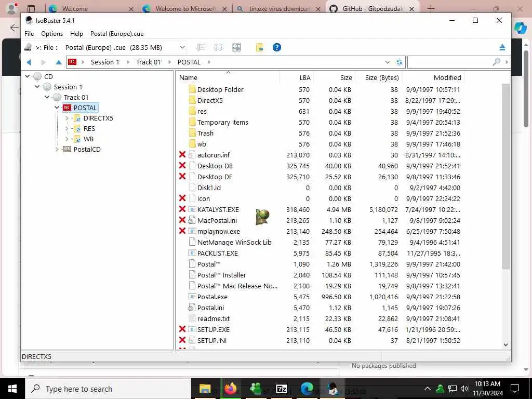Click Session 1 in the breadcrumb

pyautogui.click(x=105, y=62)
